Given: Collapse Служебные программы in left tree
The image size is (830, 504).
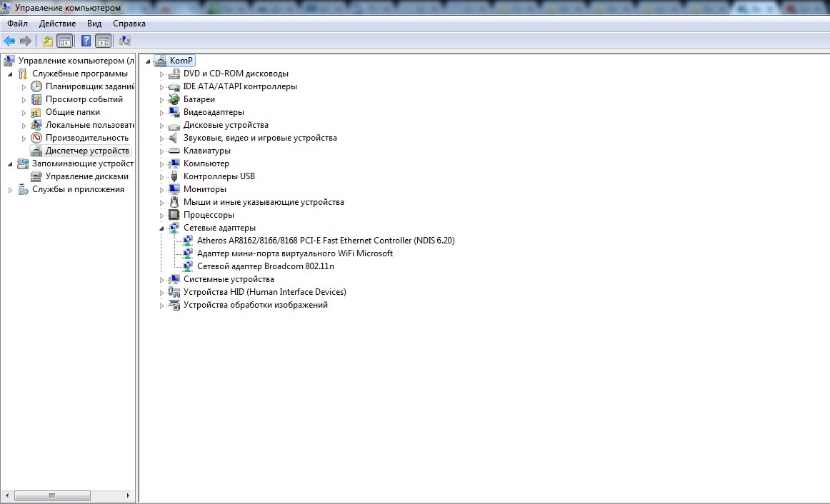Looking at the screenshot, I should (10, 74).
